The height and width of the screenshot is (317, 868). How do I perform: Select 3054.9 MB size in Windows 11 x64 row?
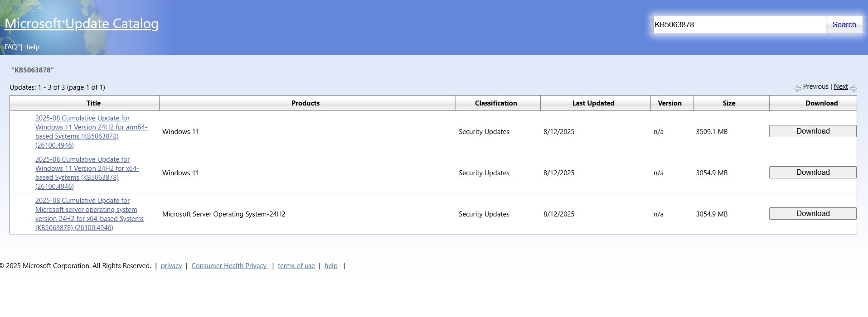point(712,173)
